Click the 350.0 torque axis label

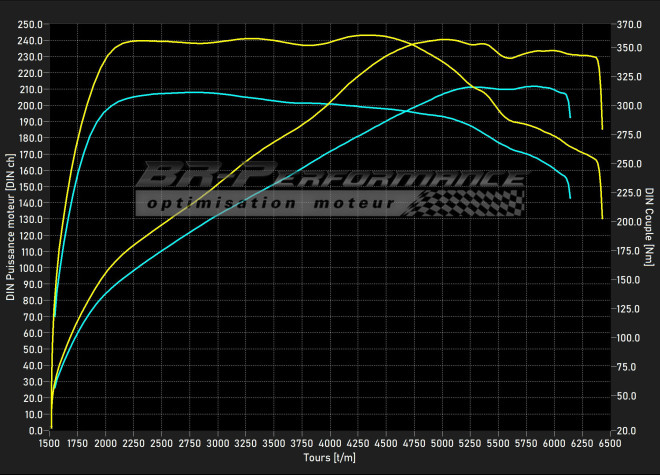pyautogui.click(x=629, y=48)
